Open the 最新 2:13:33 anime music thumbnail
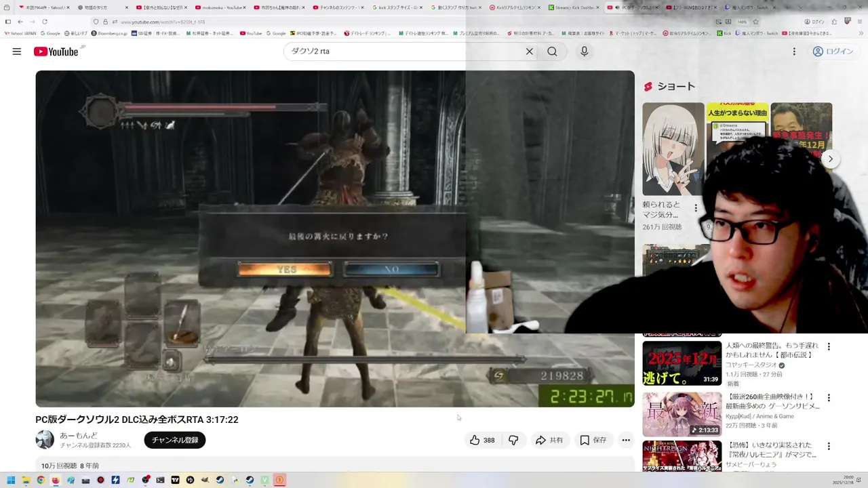This screenshot has height=488, width=868. pyautogui.click(x=682, y=414)
